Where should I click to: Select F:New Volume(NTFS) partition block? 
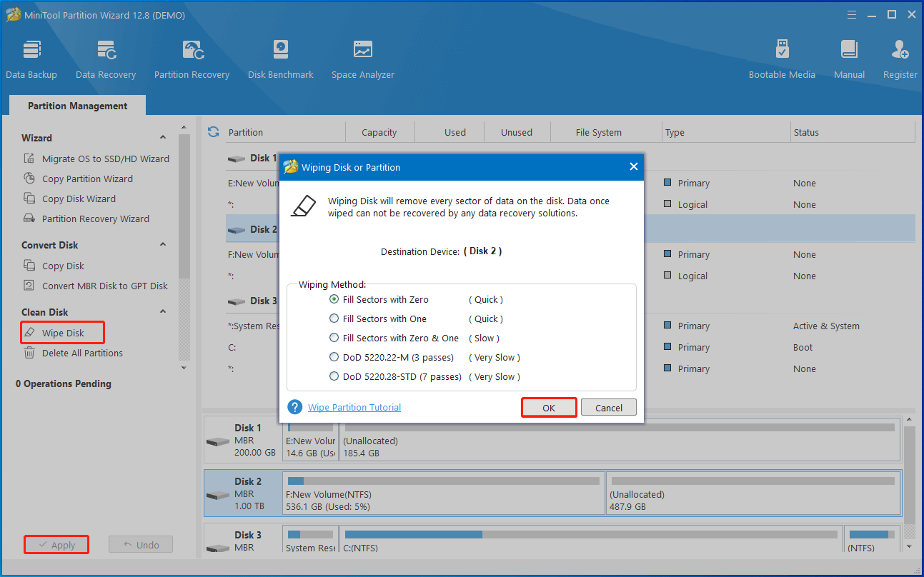pos(444,493)
